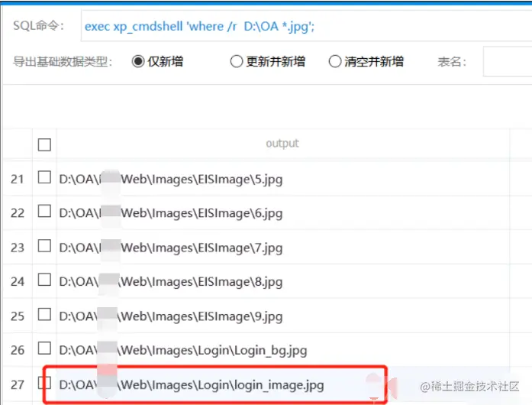Screen dimensions: 532x405
Task: Click into the SQL命令 input field
Action: point(306,26)
